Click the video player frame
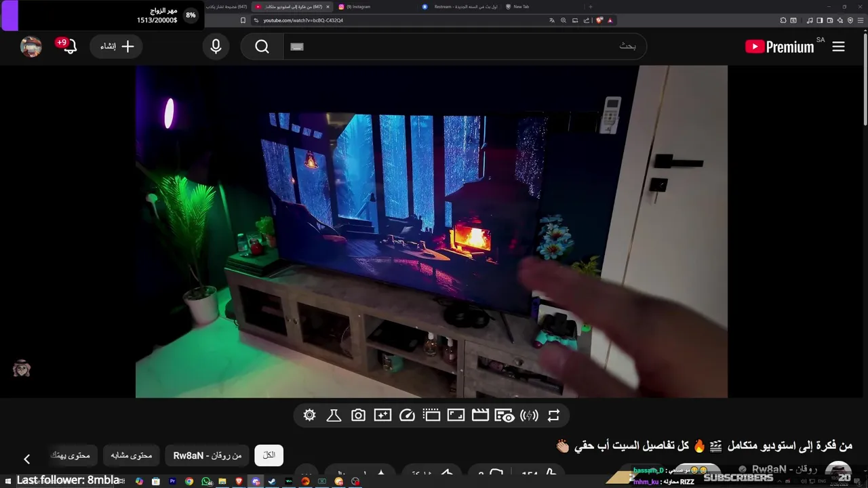Viewport: 868px width, 488px height. click(x=431, y=231)
